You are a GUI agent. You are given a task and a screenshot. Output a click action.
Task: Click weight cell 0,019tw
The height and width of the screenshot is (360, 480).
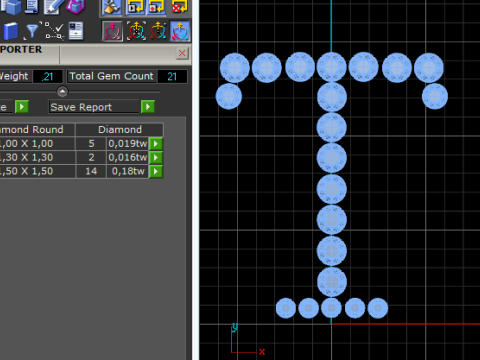click(x=128, y=144)
